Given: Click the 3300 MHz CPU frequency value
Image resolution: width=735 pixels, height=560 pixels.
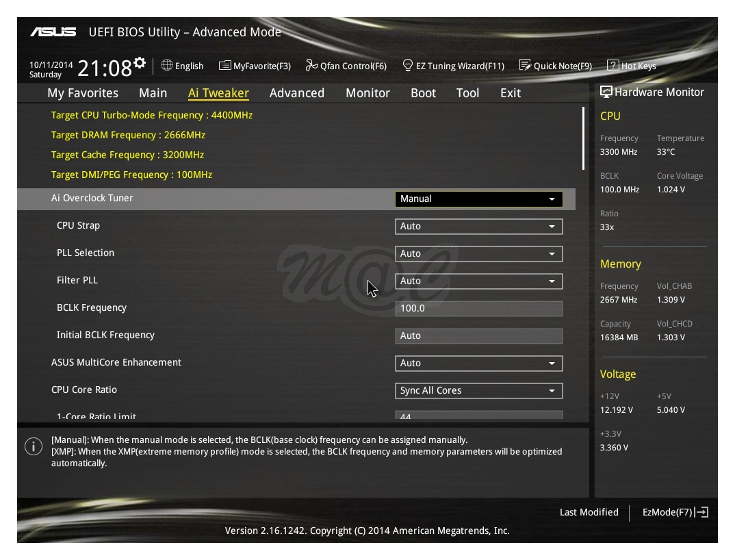Looking at the screenshot, I should click(619, 152).
